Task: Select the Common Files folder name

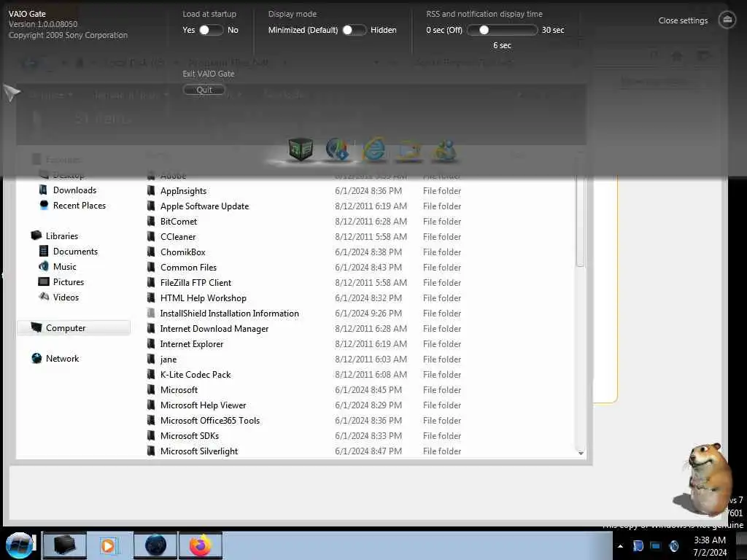Action: [189, 267]
